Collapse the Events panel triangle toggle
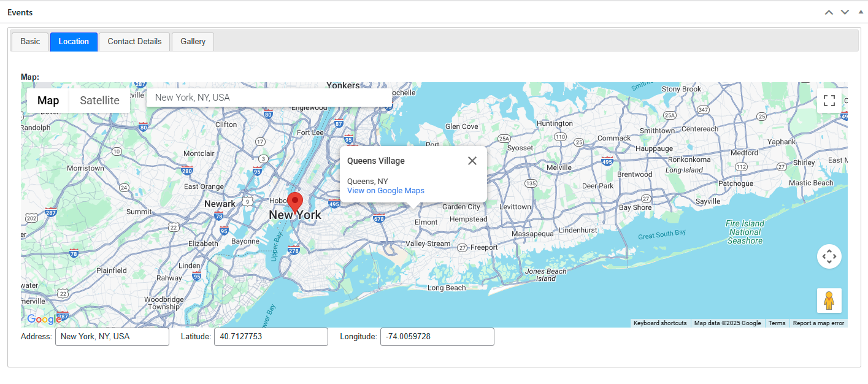 click(860, 12)
